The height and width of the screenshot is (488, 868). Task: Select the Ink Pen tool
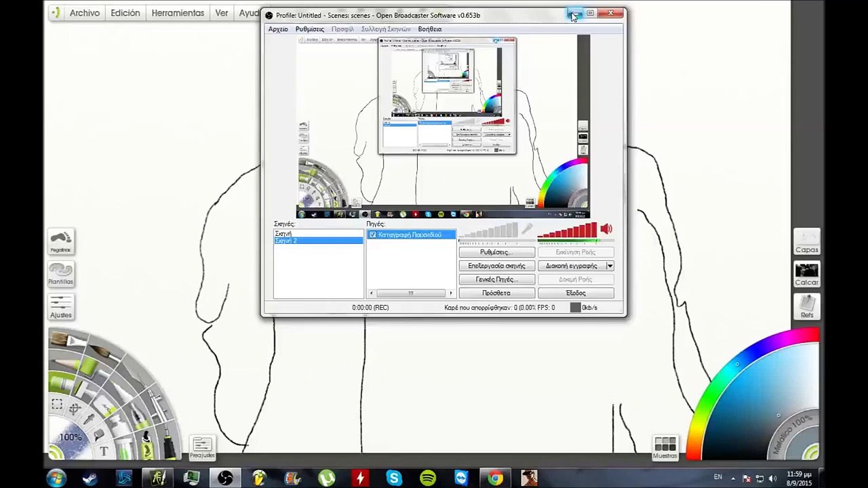pyautogui.click(x=168, y=446)
